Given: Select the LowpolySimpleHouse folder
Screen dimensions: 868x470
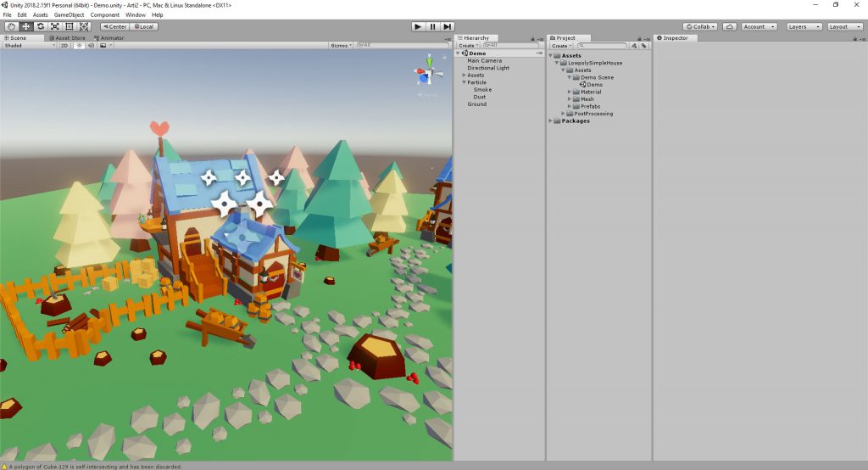Looking at the screenshot, I should pos(594,63).
